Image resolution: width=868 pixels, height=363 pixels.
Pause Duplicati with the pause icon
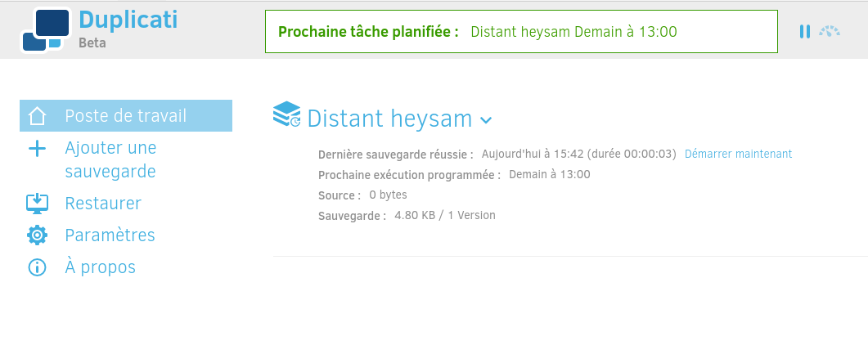click(805, 32)
